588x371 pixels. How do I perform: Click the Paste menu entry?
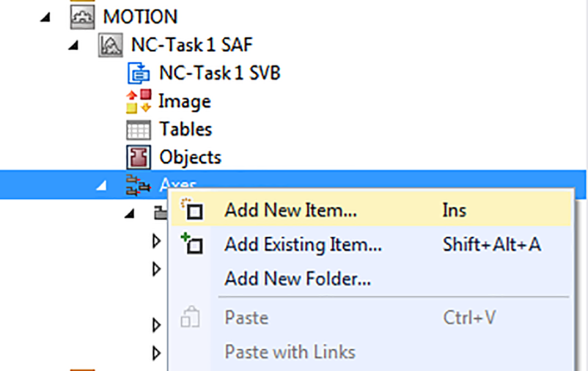[x=246, y=318]
